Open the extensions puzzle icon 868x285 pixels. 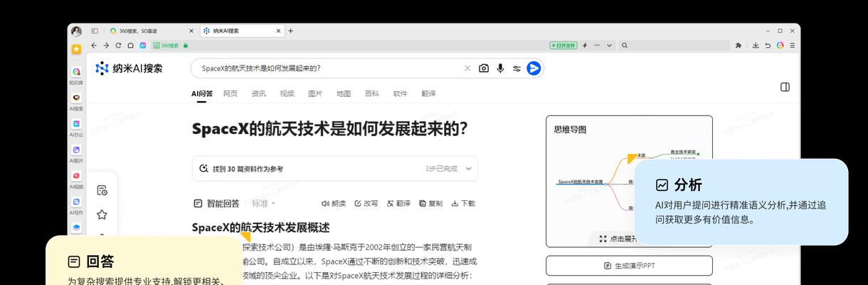coord(739,45)
